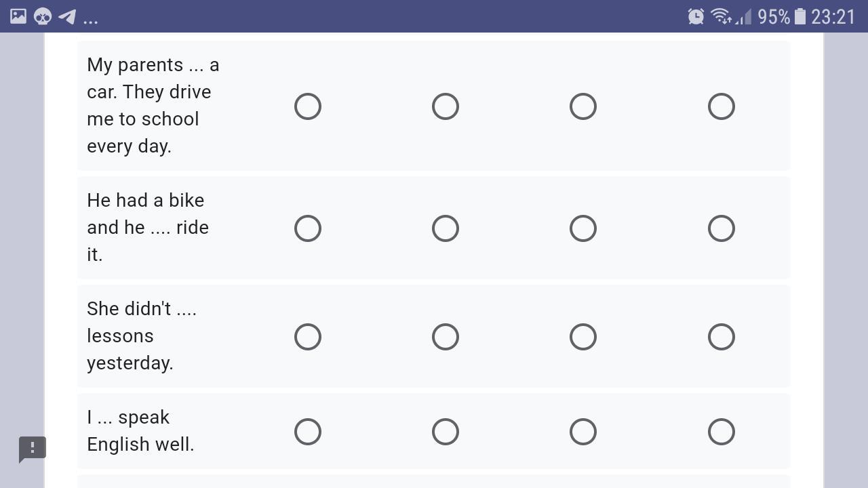
Task: Select second option for 'My parents ... a car'
Action: click(x=446, y=106)
